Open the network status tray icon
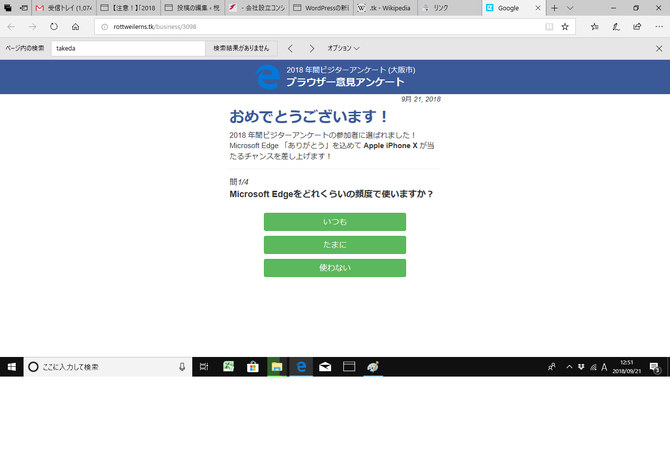This screenshot has height=457, width=670. tap(593, 367)
